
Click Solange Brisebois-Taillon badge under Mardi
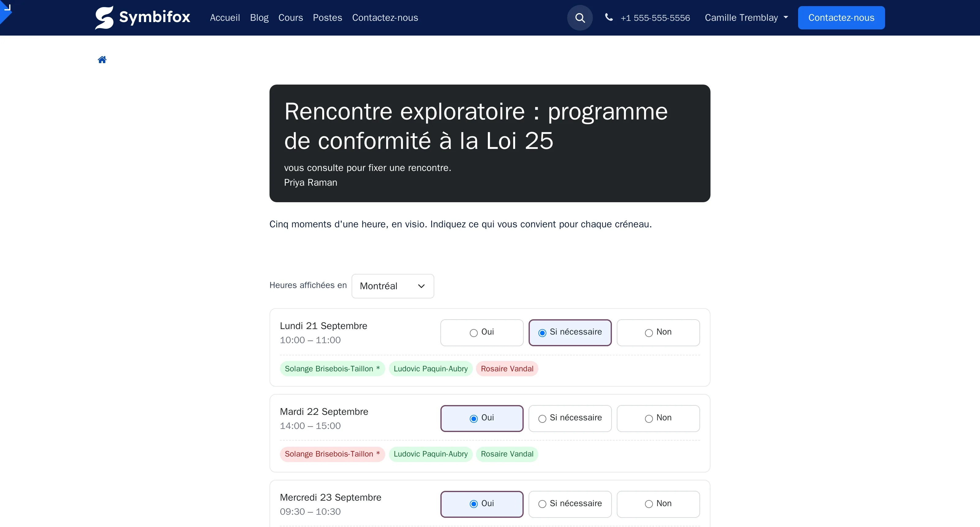coord(332,454)
